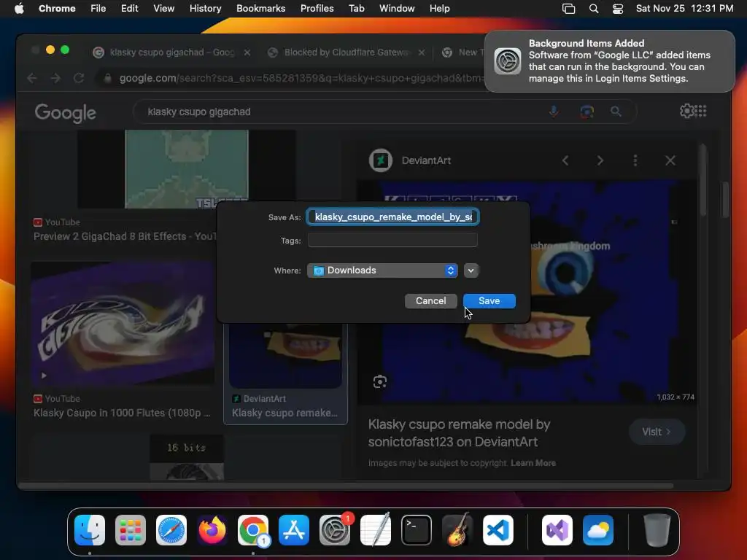Open the Chrome File menu
747x560 pixels.
point(98,8)
